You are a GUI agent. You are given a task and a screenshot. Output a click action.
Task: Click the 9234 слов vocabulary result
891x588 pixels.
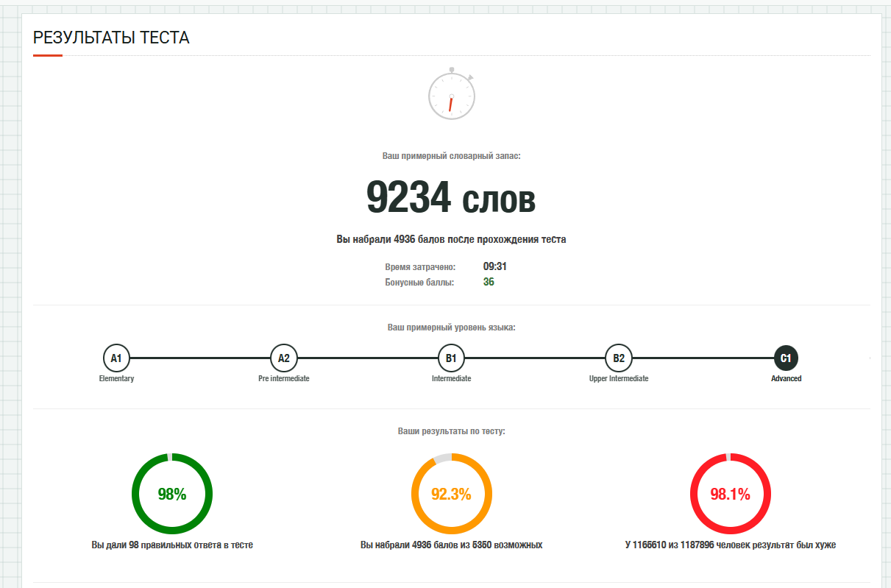(451, 197)
